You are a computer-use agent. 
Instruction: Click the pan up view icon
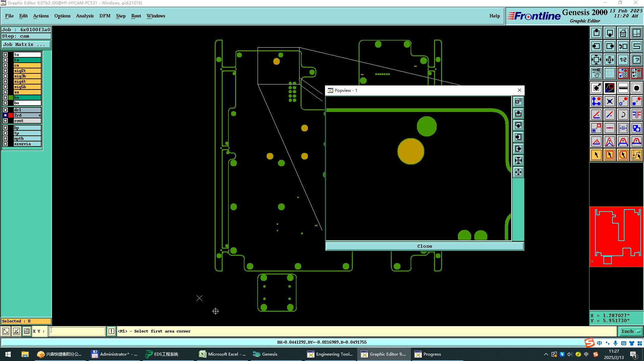596,33
